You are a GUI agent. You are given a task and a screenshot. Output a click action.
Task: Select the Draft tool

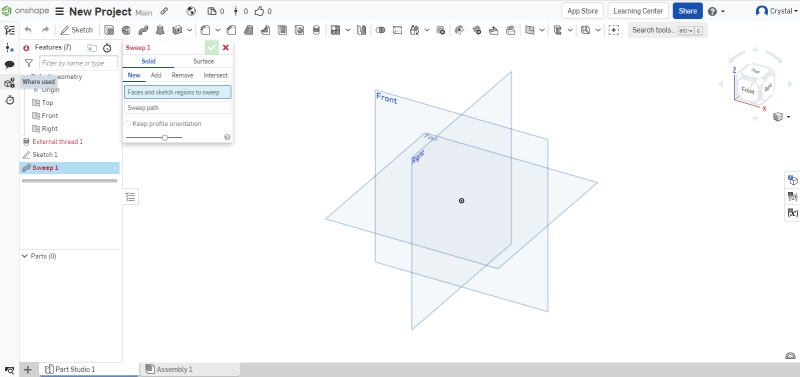(248, 30)
